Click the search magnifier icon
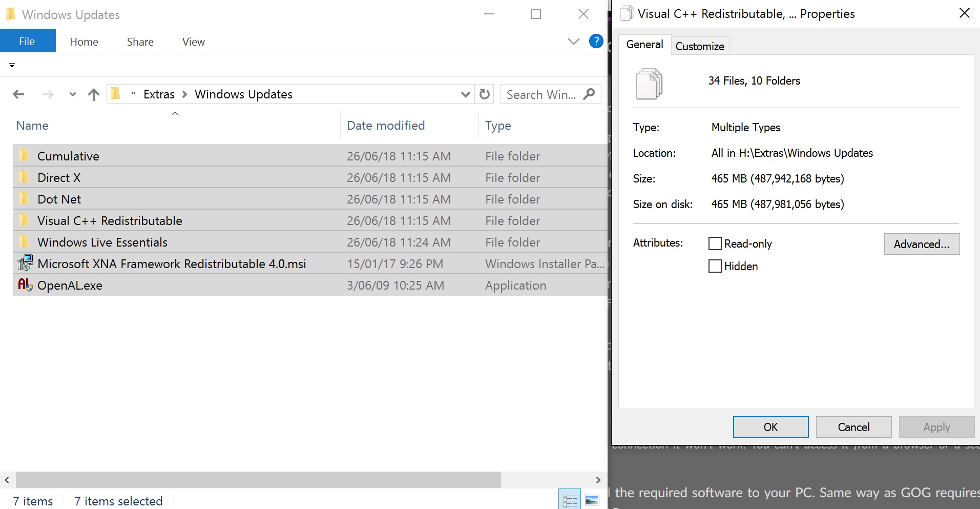The height and width of the screenshot is (509, 980). (x=589, y=94)
